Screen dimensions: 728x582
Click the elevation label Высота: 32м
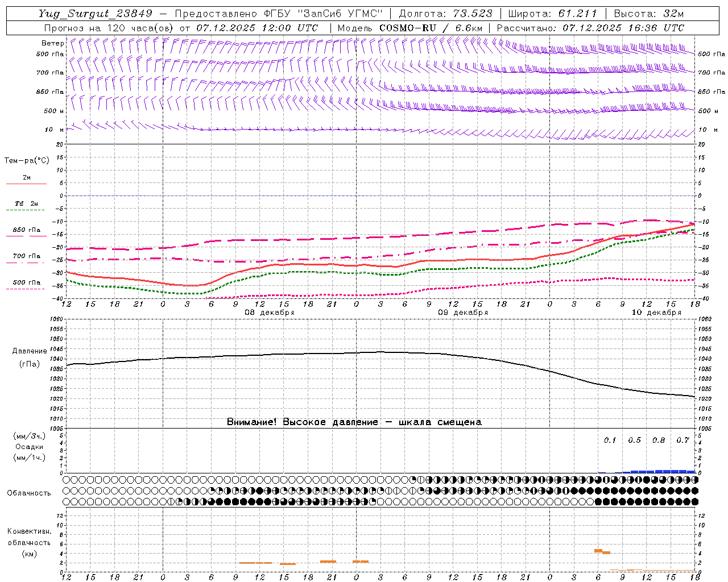pos(649,14)
